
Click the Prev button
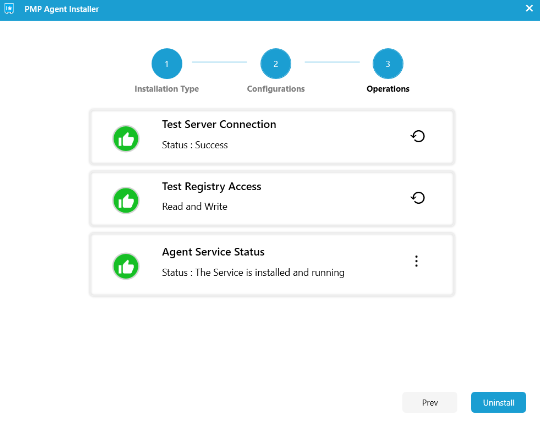[430, 402]
